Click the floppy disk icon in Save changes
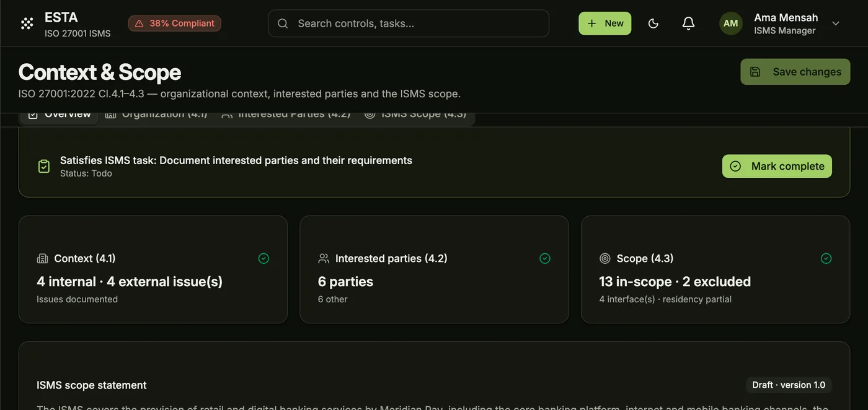The image size is (868, 410). 755,72
